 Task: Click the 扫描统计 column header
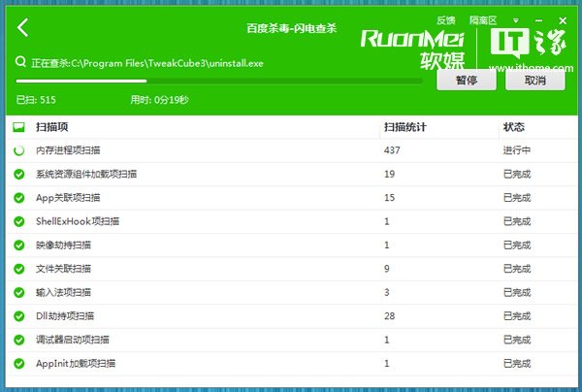click(405, 127)
